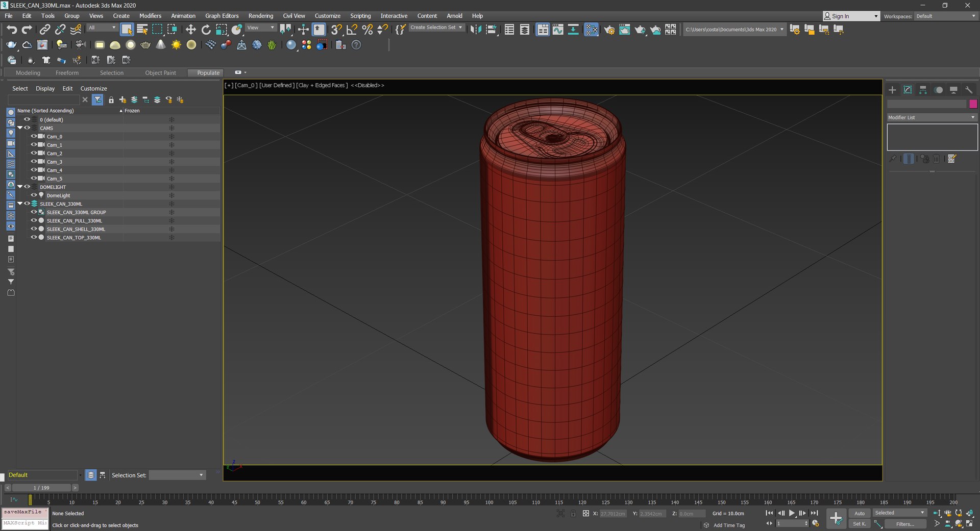Collapse the SLEEK_CAN_330ML layer tree

click(20, 204)
